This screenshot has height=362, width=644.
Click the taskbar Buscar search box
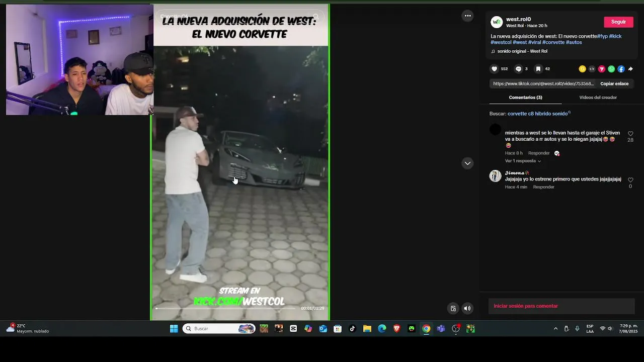(219, 329)
